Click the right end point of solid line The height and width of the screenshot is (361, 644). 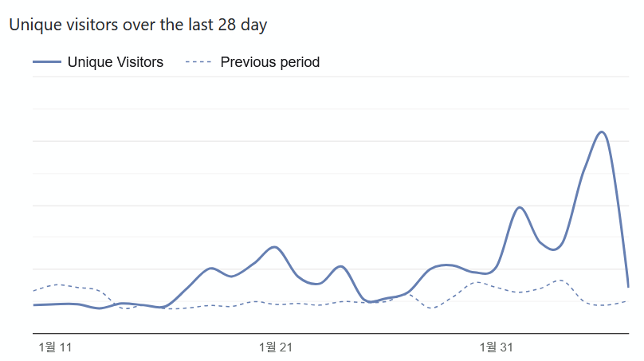tap(628, 286)
